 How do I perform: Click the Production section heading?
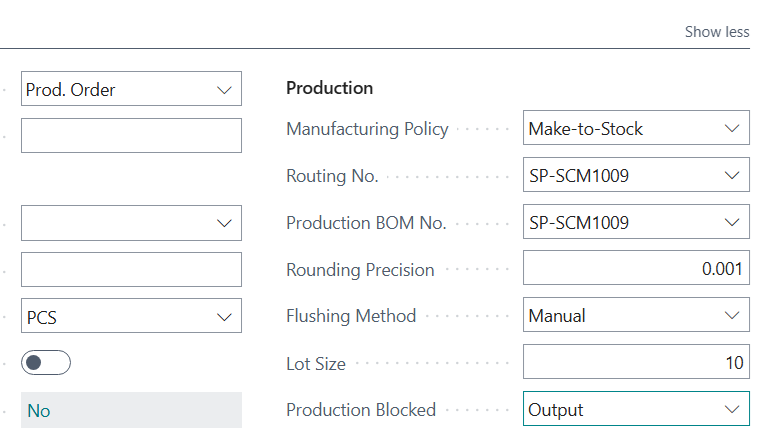click(330, 88)
